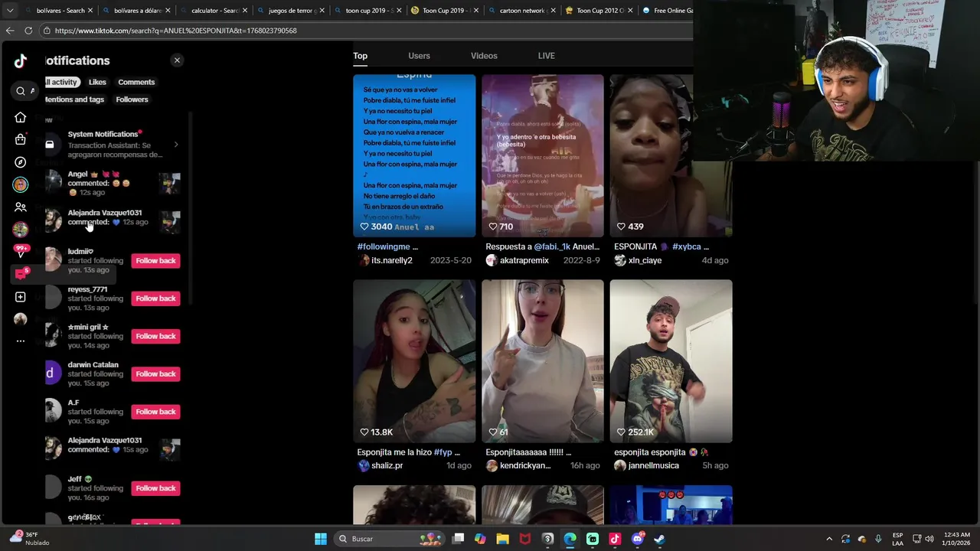Viewport: 980px width, 551px height.
Task: Follow back reyess_7771
Action: (155, 298)
